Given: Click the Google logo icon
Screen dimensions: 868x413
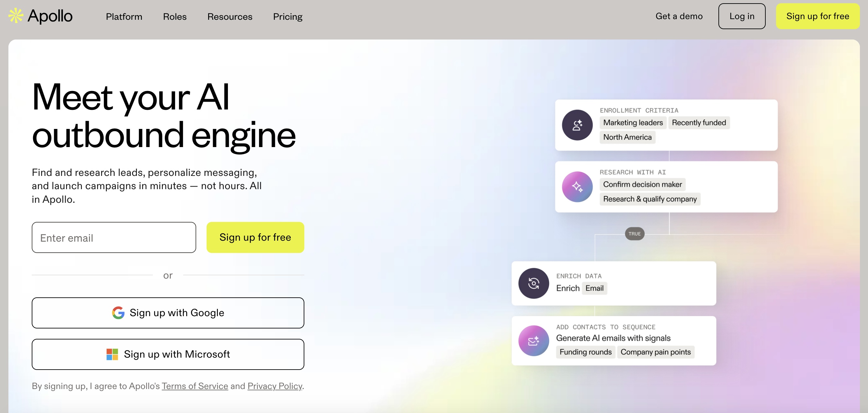Looking at the screenshot, I should tap(118, 313).
